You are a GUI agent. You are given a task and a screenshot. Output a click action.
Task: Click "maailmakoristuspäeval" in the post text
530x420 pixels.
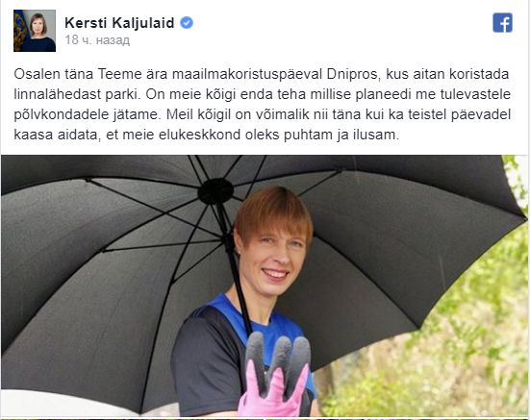[x=247, y=74]
